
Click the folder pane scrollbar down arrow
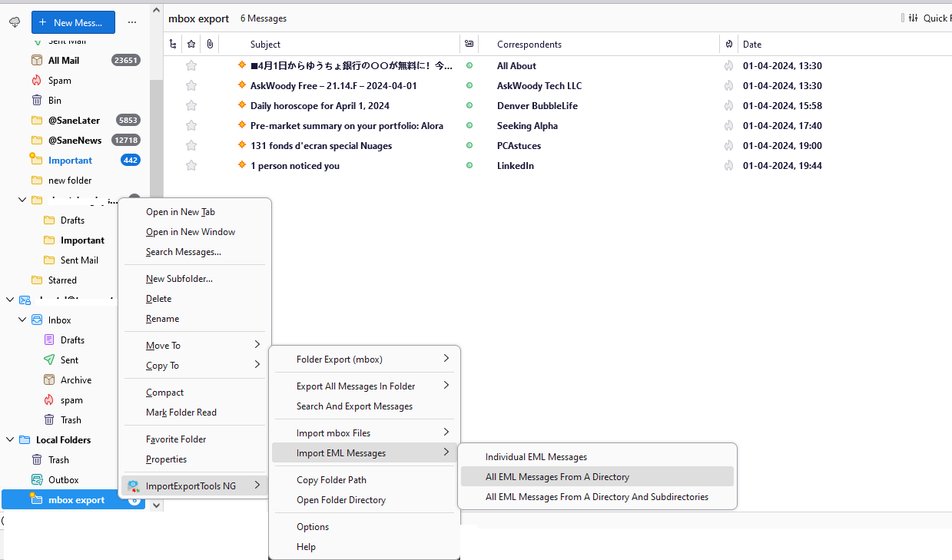pyautogui.click(x=157, y=505)
